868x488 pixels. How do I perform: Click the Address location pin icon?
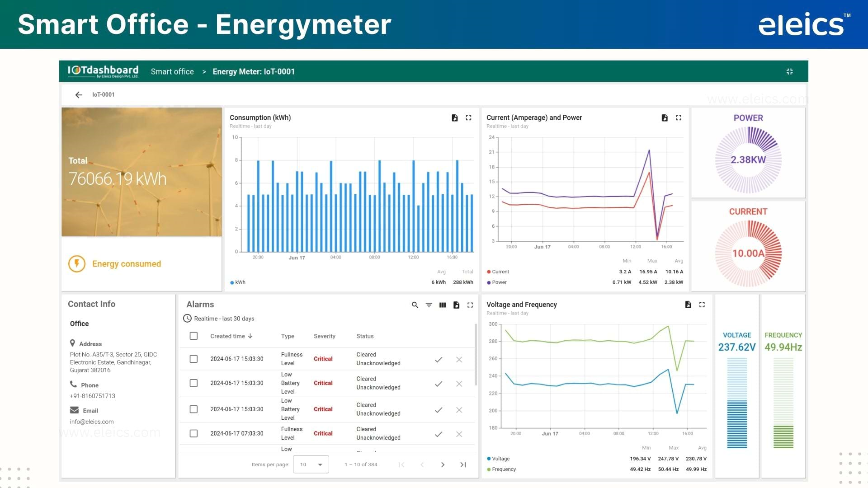72,343
